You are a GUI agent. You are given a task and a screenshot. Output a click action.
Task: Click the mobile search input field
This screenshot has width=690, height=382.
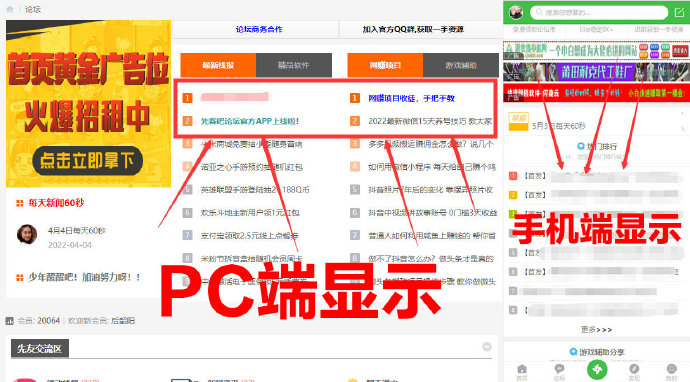599,13
